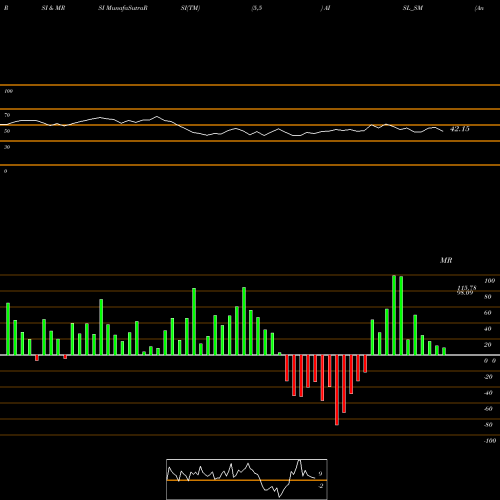Click the -80 label on MR axis
500x500 pixels.
pyautogui.click(x=488, y=425)
